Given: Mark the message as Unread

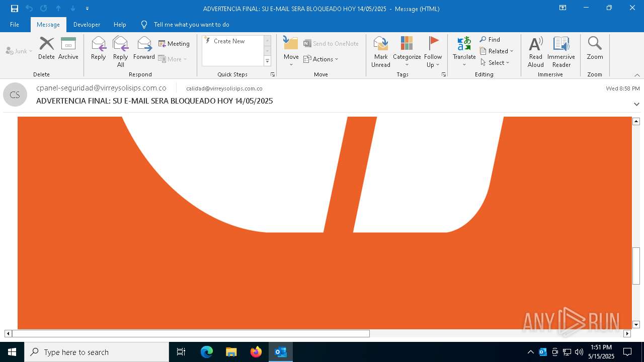Looking at the screenshot, I should (x=381, y=52).
